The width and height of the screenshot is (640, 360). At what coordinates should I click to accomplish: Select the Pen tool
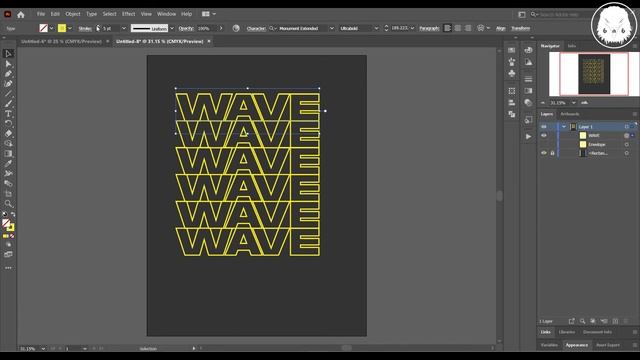pyautogui.click(x=8, y=73)
